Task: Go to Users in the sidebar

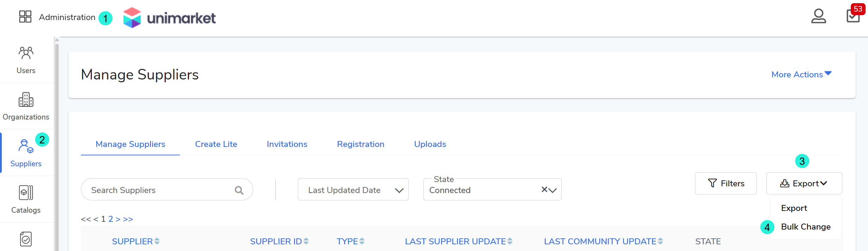Action: tap(26, 60)
